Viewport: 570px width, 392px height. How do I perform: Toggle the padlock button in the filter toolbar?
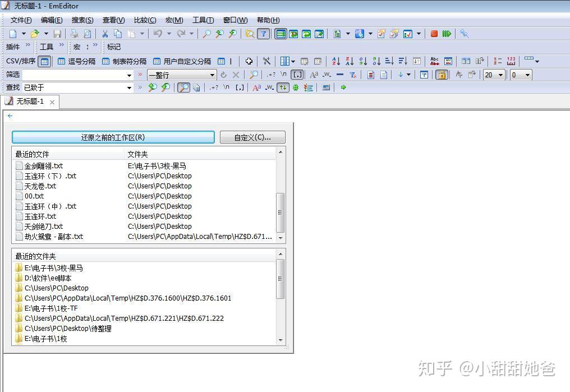point(442,75)
